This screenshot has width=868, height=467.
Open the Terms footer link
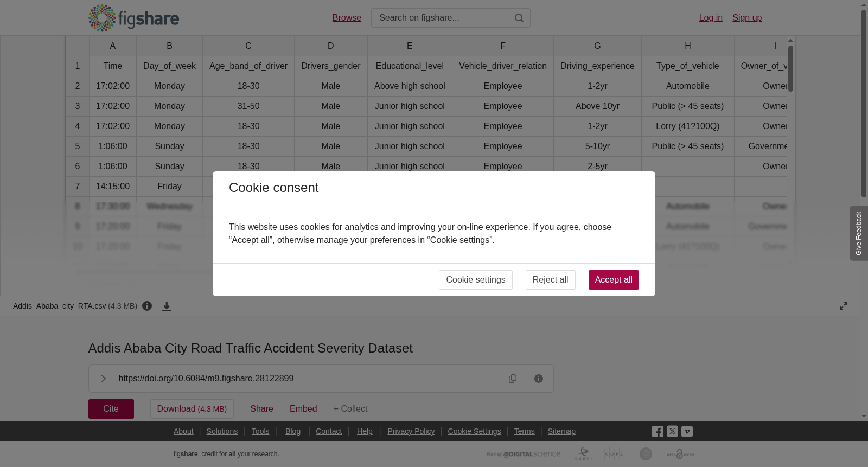click(524, 431)
